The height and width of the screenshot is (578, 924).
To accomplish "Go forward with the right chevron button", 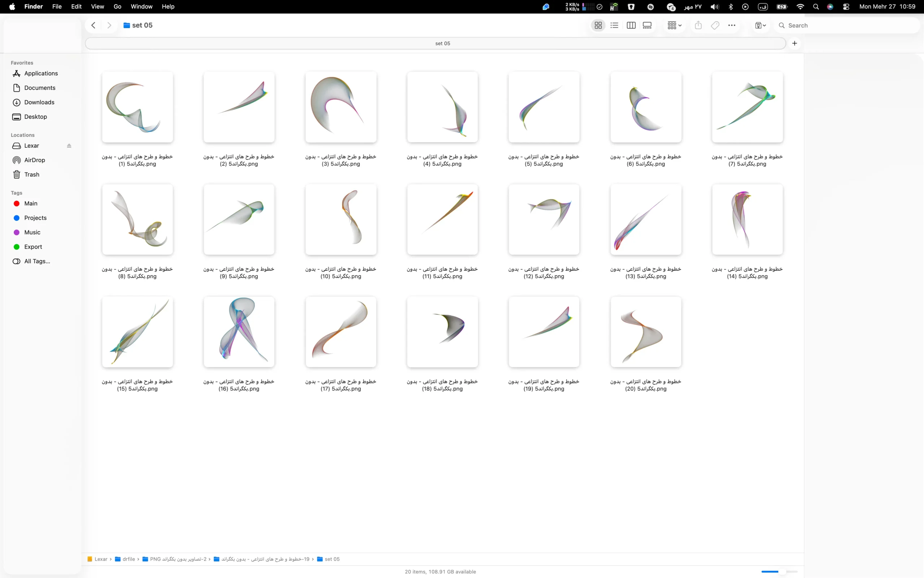I will [109, 25].
